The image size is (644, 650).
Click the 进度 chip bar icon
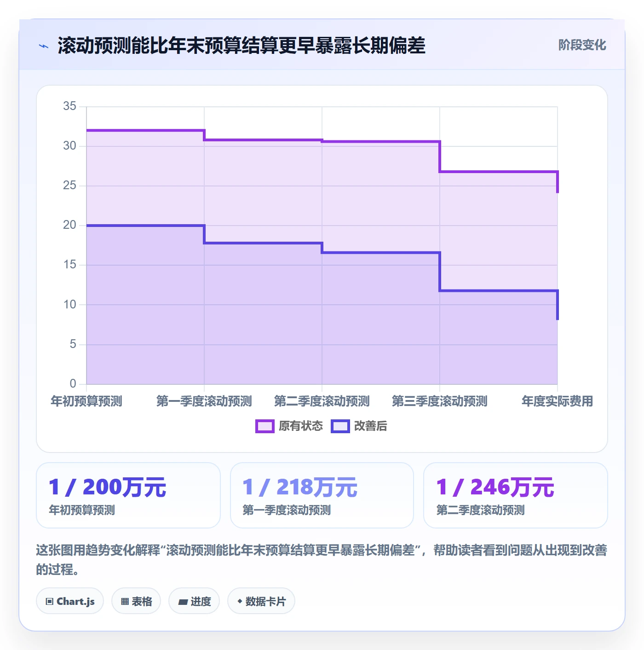tap(183, 602)
